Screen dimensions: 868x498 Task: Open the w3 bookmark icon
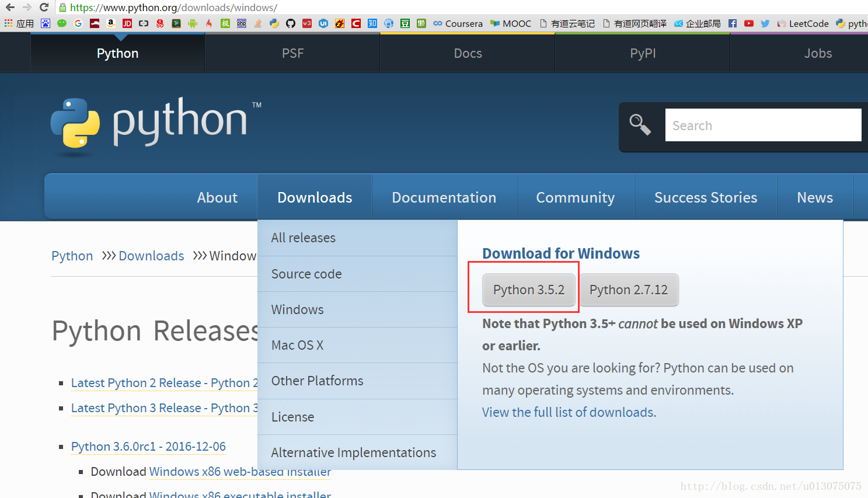click(x=307, y=23)
